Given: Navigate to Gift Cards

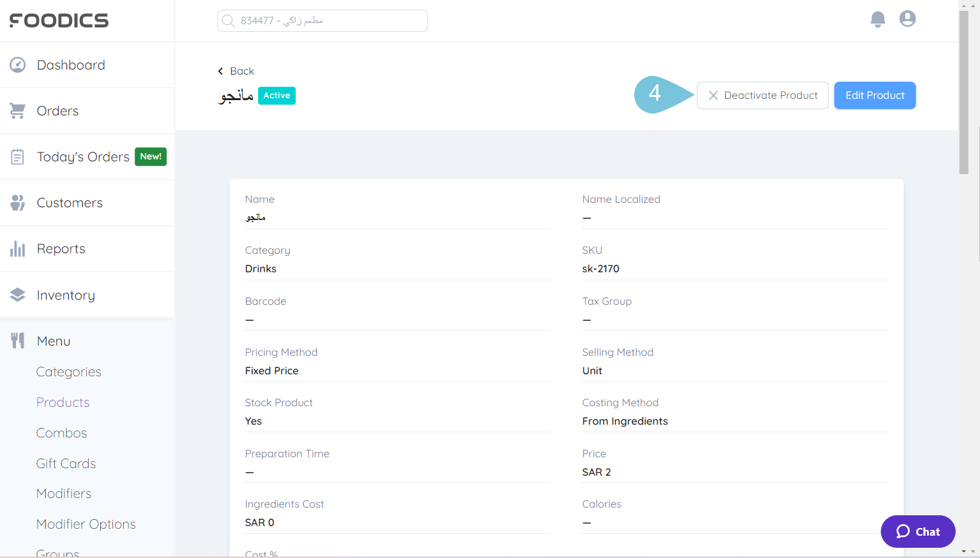Looking at the screenshot, I should (66, 463).
